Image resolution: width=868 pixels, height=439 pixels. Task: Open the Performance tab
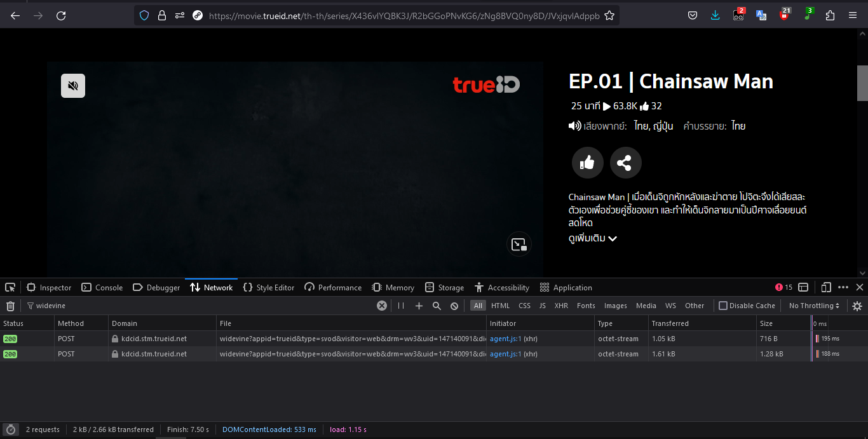pos(333,288)
